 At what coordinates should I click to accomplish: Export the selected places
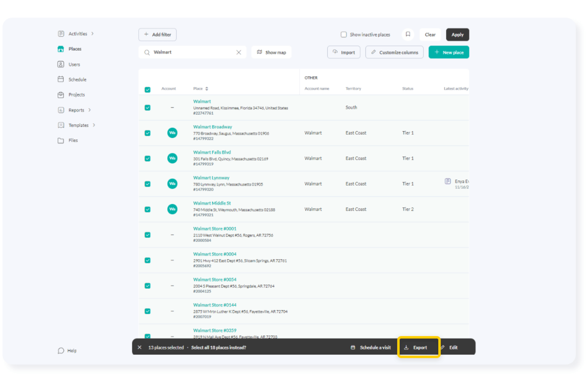click(419, 348)
